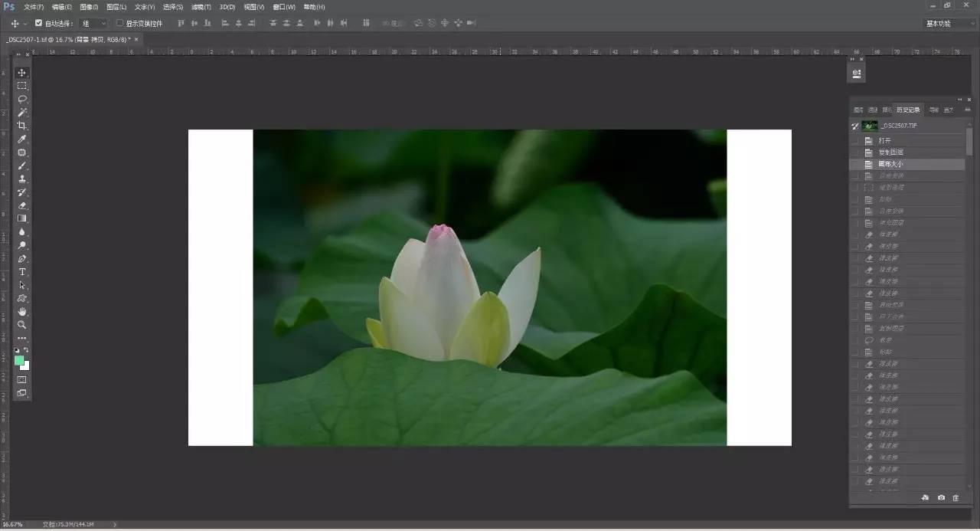Viewport: 980px width, 531px height.
Task: Select the Hand tool
Action: tap(22, 312)
